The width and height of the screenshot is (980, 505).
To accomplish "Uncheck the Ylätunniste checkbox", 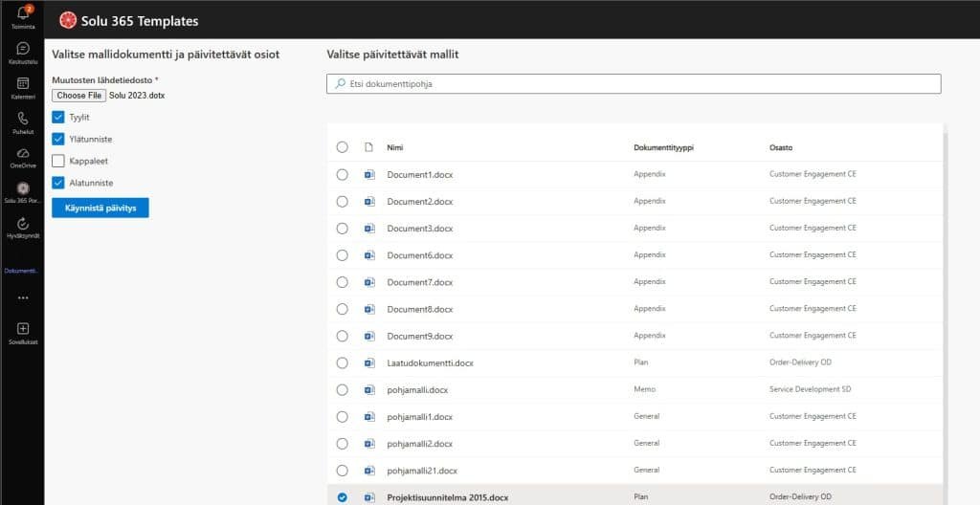I will [58, 139].
